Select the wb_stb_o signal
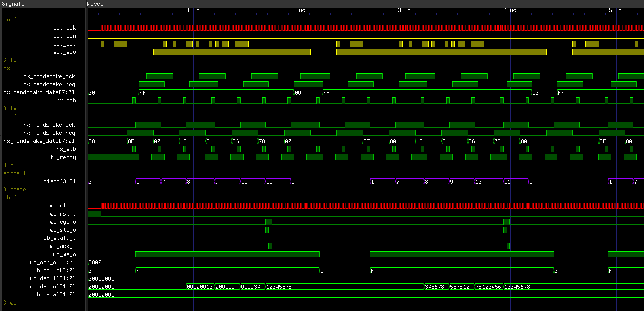The image size is (644, 311). 63,230
